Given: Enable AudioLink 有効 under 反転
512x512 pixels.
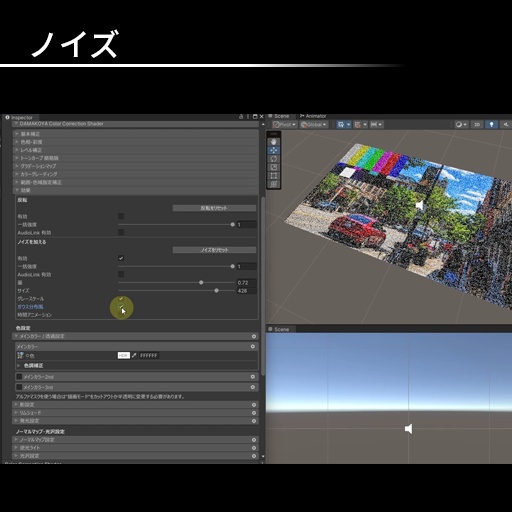Looking at the screenshot, I should [x=121, y=232].
